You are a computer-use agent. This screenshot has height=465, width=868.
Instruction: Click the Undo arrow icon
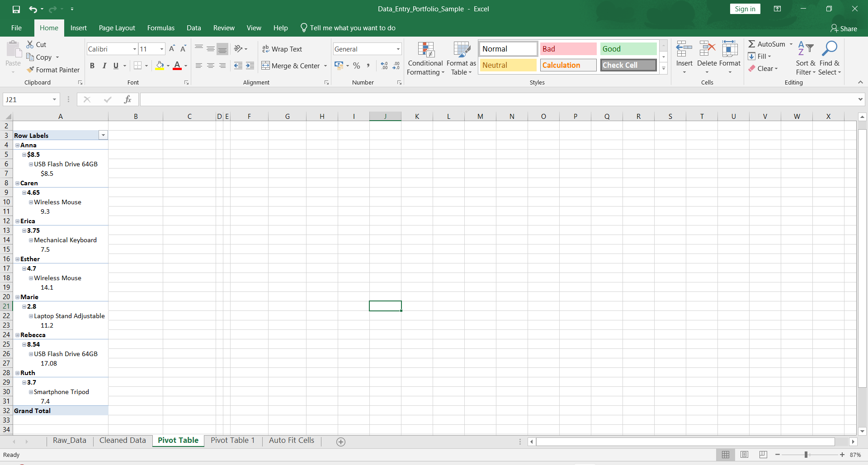click(x=33, y=9)
